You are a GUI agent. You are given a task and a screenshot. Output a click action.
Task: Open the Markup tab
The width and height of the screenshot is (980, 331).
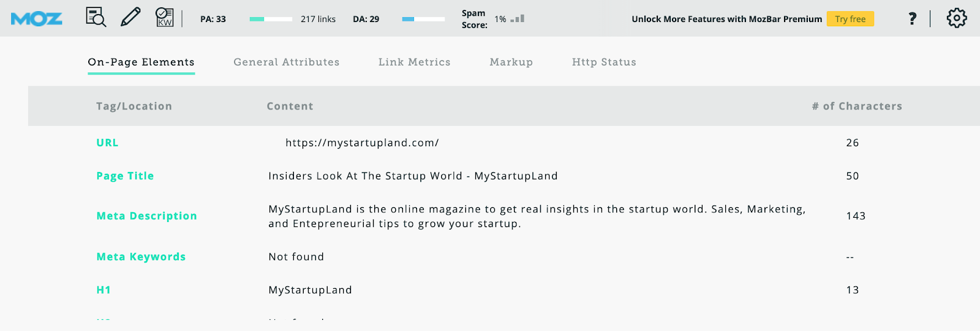click(511, 62)
